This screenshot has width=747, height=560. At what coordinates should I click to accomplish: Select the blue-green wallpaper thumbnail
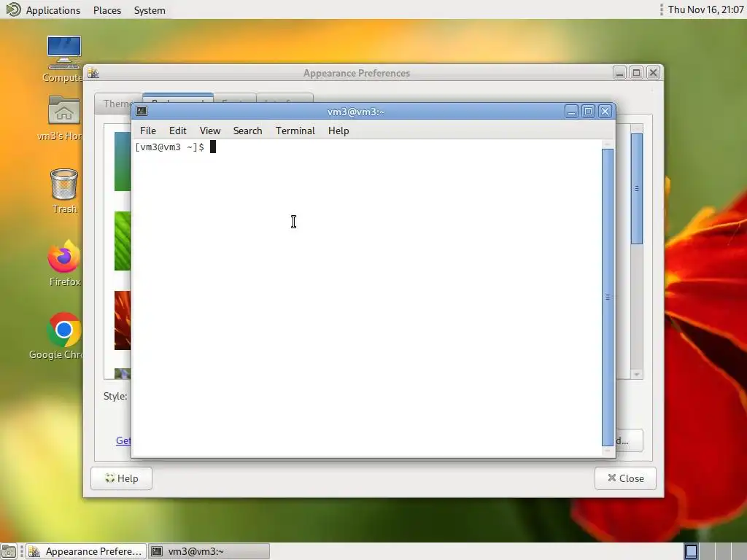[x=123, y=162]
